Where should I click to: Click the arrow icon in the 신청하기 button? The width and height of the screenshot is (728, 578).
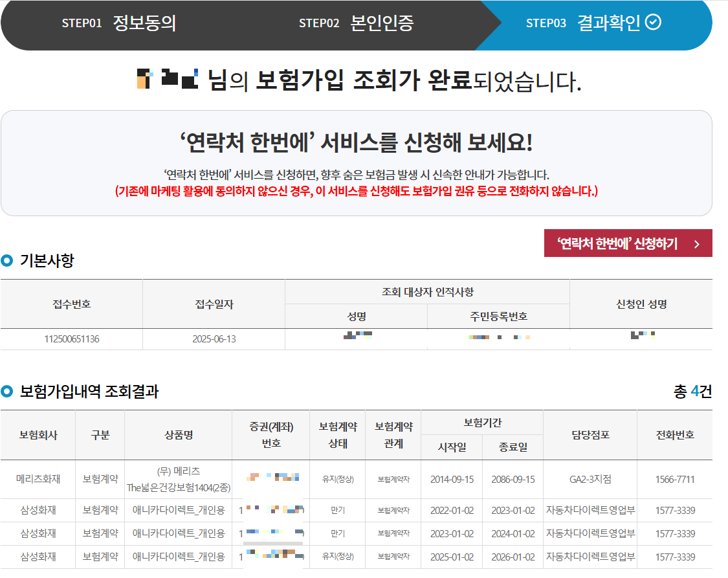(x=698, y=243)
